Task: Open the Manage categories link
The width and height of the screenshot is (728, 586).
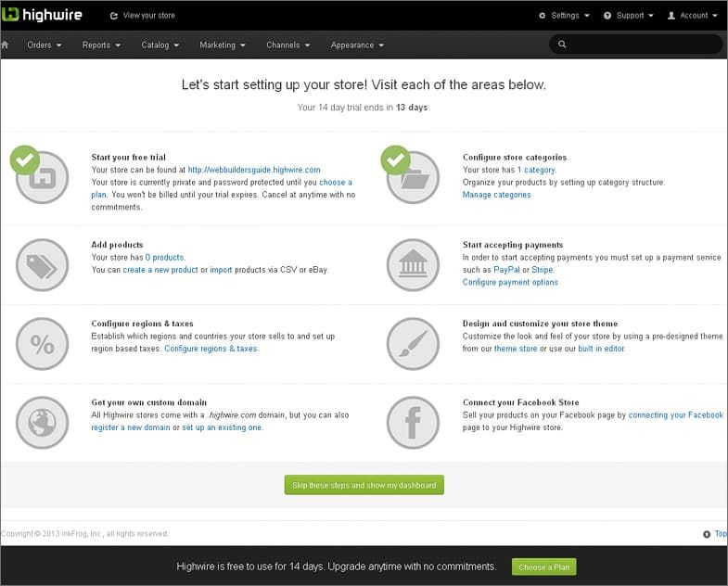Action: pos(496,195)
